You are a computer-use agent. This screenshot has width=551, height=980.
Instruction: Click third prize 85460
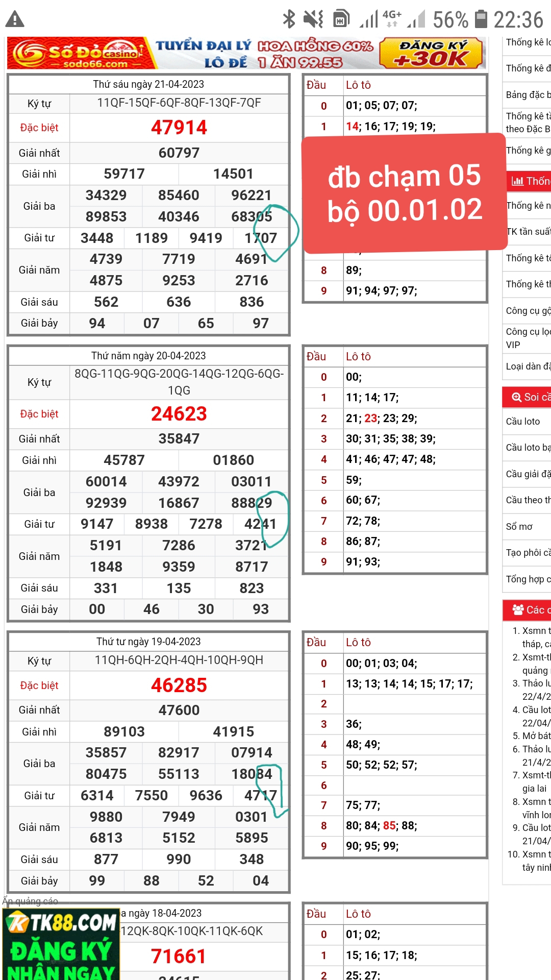tap(179, 195)
